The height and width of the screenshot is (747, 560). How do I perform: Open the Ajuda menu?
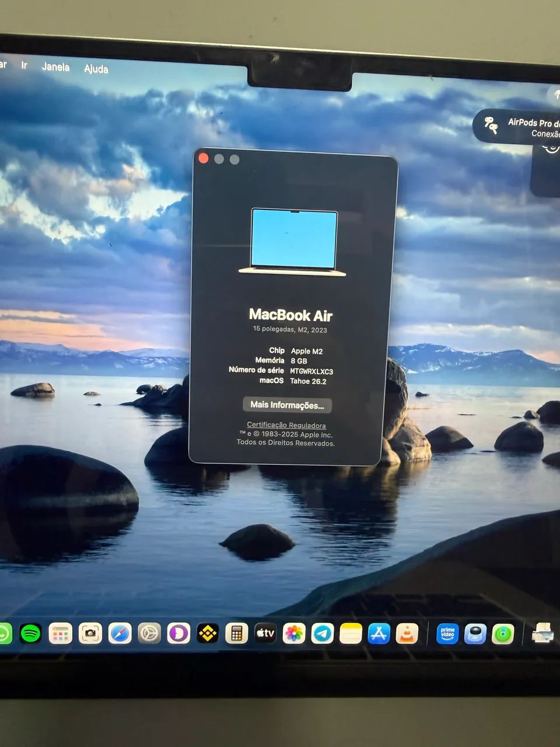(x=96, y=69)
